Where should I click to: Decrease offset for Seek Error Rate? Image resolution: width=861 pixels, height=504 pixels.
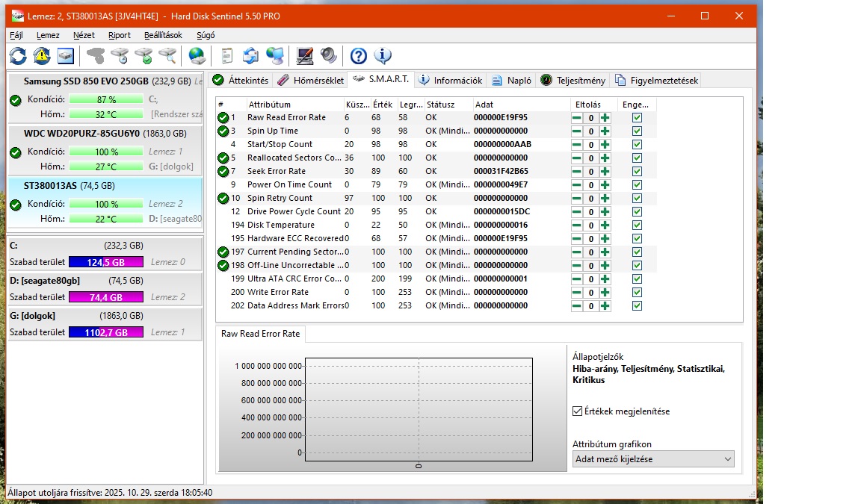click(577, 172)
